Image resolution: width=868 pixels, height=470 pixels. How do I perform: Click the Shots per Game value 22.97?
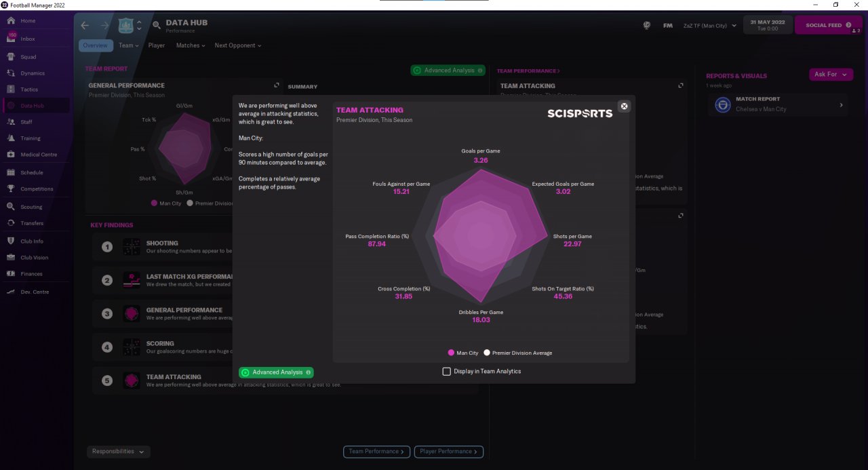tap(572, 244)
